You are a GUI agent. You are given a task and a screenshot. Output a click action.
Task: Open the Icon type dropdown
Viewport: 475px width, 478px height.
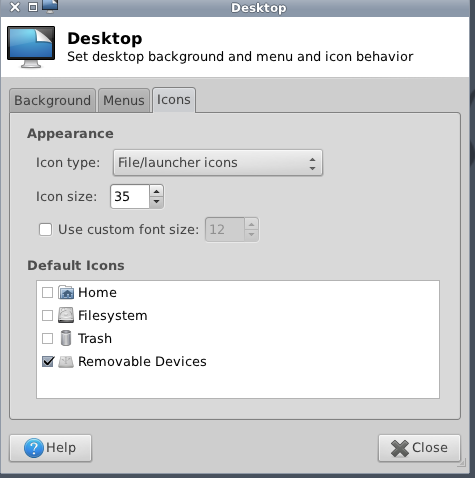coord(218,163)
